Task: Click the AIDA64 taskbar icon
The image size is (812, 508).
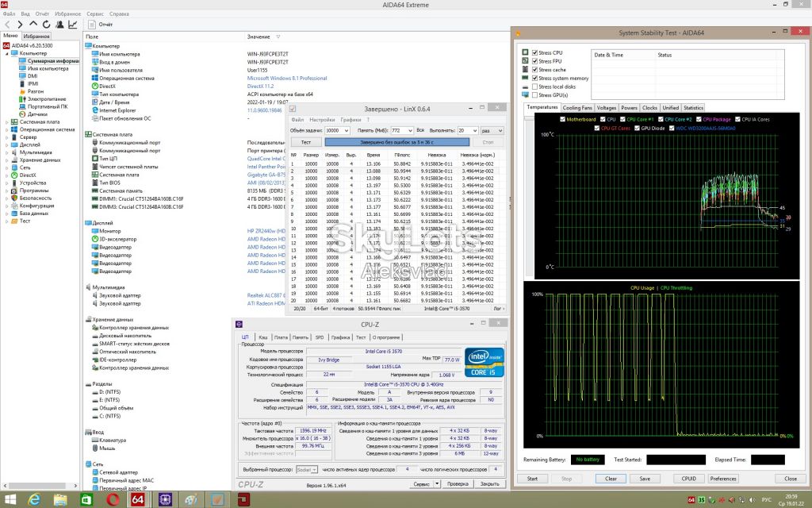Action: [138, 500]
